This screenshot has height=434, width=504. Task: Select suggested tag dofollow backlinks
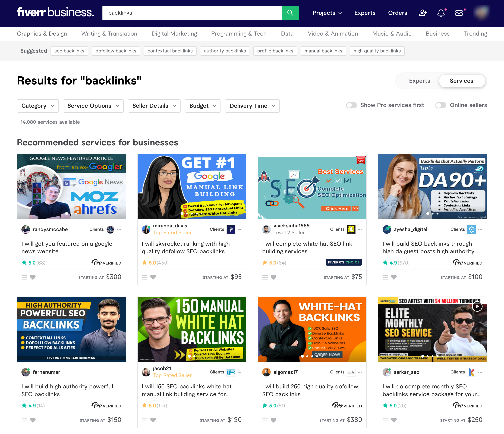click(x=116, y=51)
